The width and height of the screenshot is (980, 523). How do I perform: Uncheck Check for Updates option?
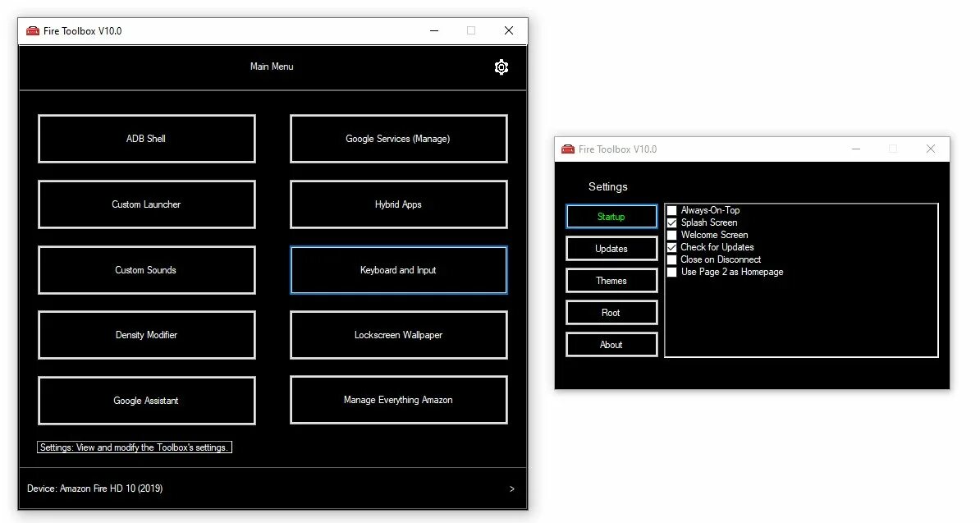coord(672,247)
